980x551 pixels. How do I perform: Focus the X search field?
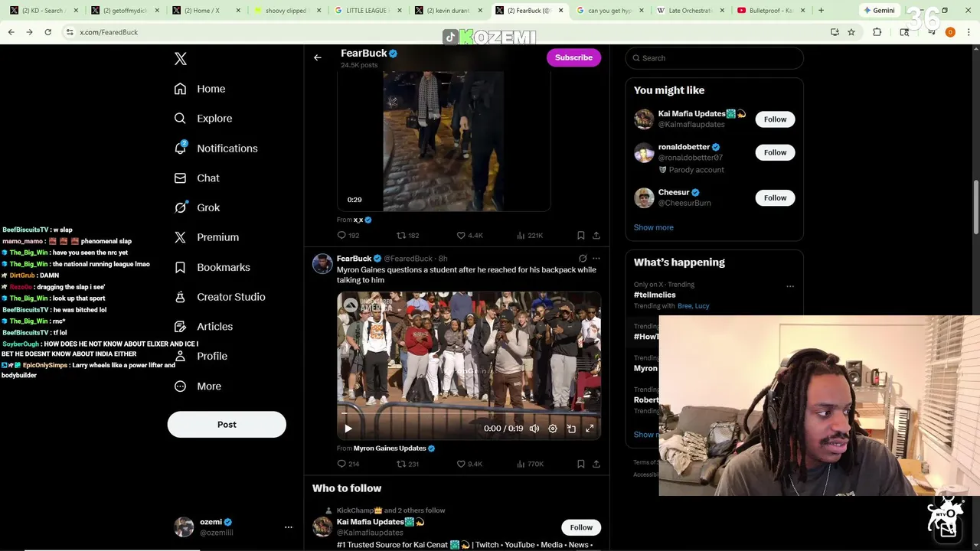[x=714, y=58]
